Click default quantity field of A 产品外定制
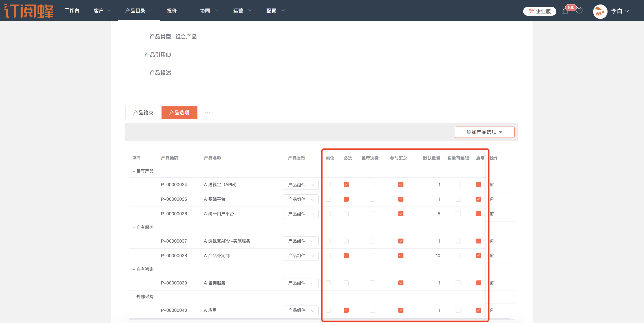The height and width of the screenshot is (323, 644). (x=438, y=256)
